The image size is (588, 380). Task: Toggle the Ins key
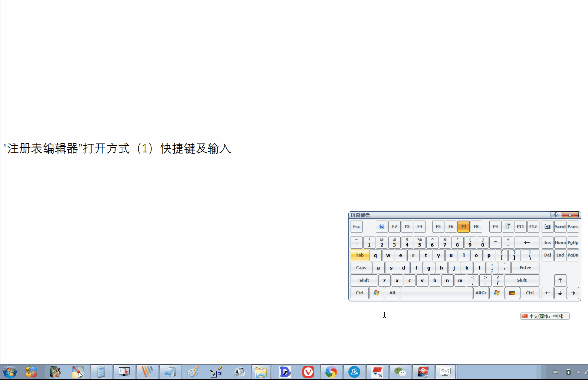pyautogui.click(x=548, y=243)
